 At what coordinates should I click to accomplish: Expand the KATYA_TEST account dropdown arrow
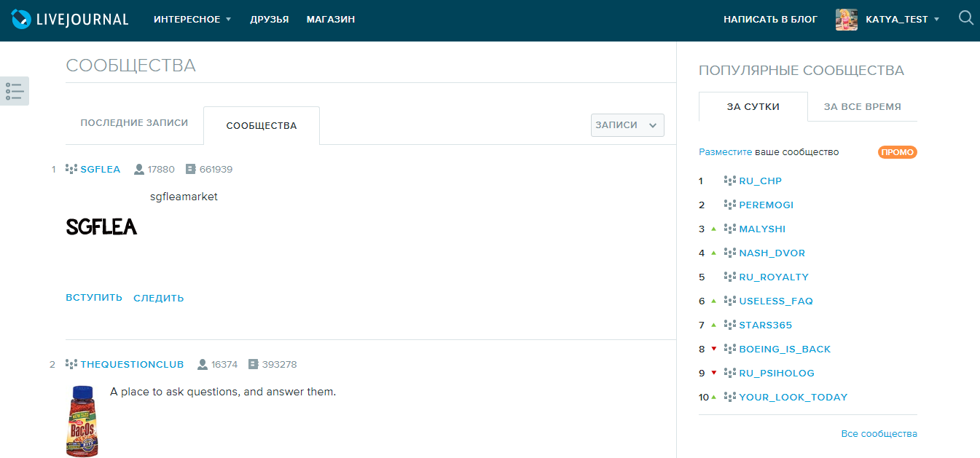(x=936, y=20)
